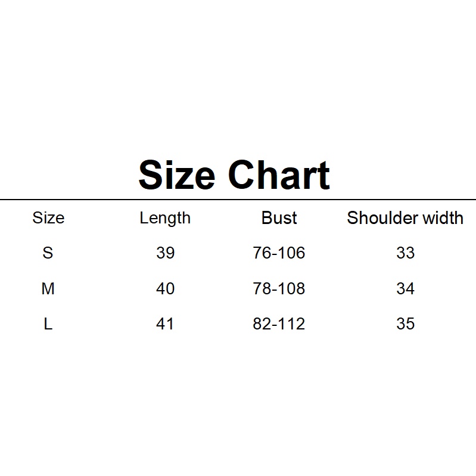The width and height of the screenshot is (476, 476).
Task: Click the L size row label
Action: 48,323
